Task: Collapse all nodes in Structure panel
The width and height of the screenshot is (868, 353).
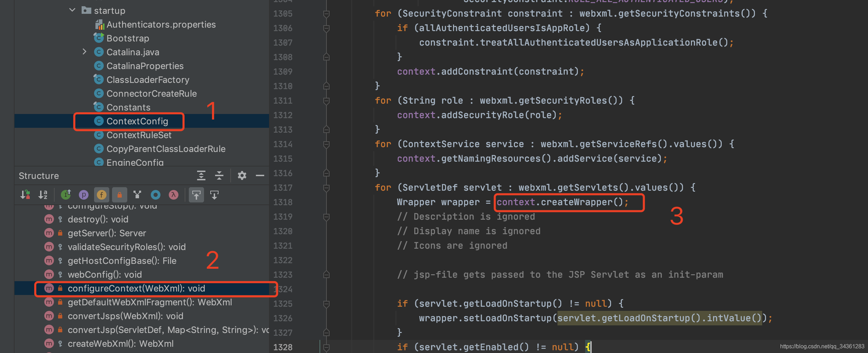Action: click(219, 175)
